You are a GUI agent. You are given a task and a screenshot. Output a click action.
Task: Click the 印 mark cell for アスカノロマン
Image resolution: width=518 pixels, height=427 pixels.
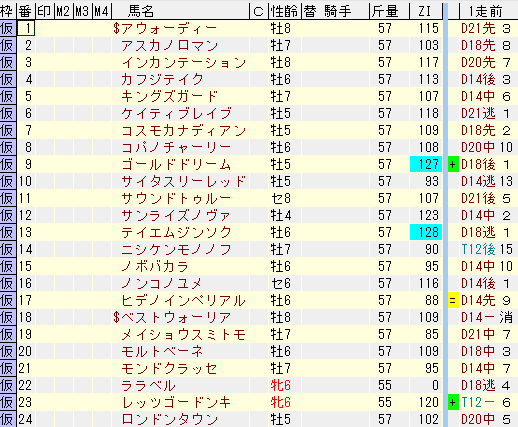click(x=45, y=45)
